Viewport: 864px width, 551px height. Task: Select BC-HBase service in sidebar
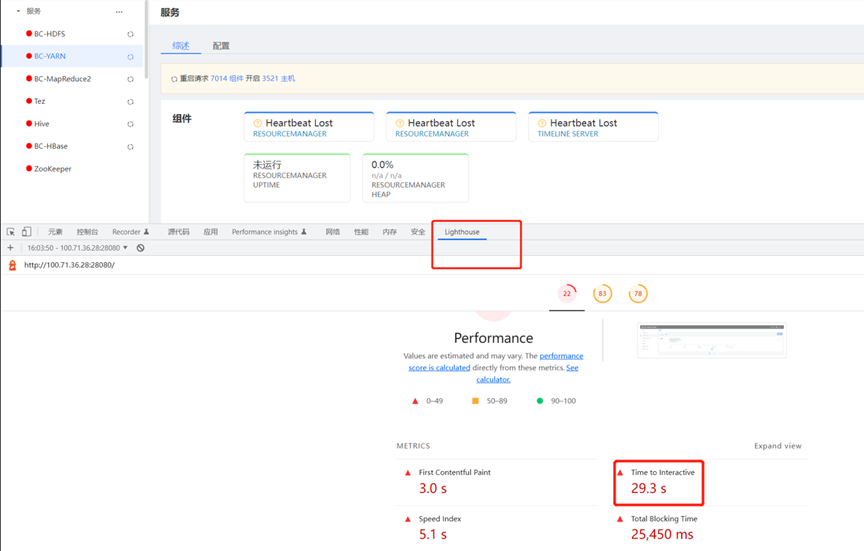(51, 146)
